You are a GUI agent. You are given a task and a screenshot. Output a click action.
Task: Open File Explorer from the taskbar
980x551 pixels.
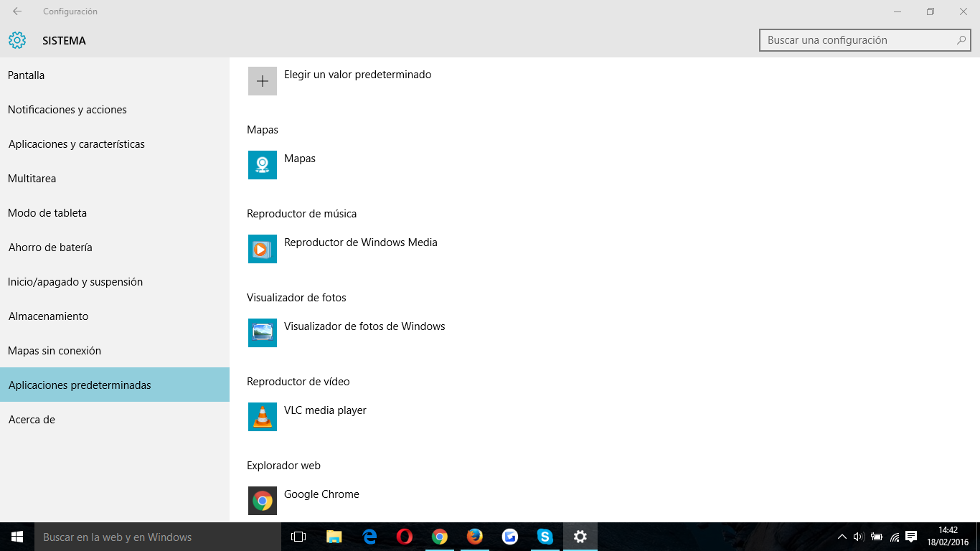coord(334,537)
